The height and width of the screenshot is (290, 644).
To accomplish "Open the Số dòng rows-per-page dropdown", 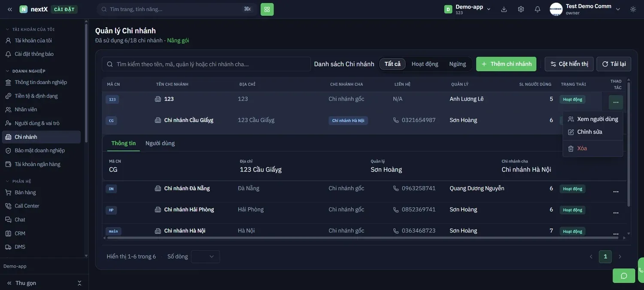I will click(x=205, y=257).
